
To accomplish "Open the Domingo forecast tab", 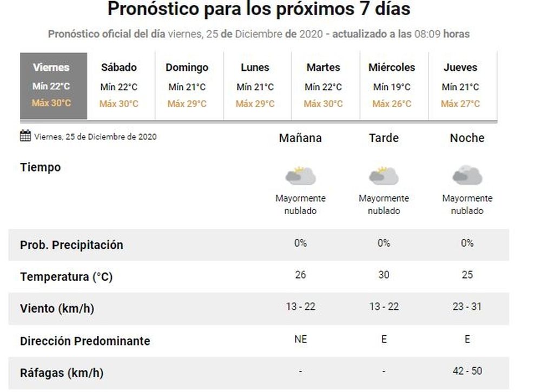I will pos(187,86).
